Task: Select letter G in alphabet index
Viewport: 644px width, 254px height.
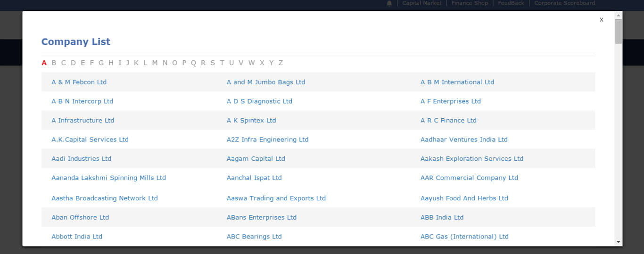Action: pos(101,63)
